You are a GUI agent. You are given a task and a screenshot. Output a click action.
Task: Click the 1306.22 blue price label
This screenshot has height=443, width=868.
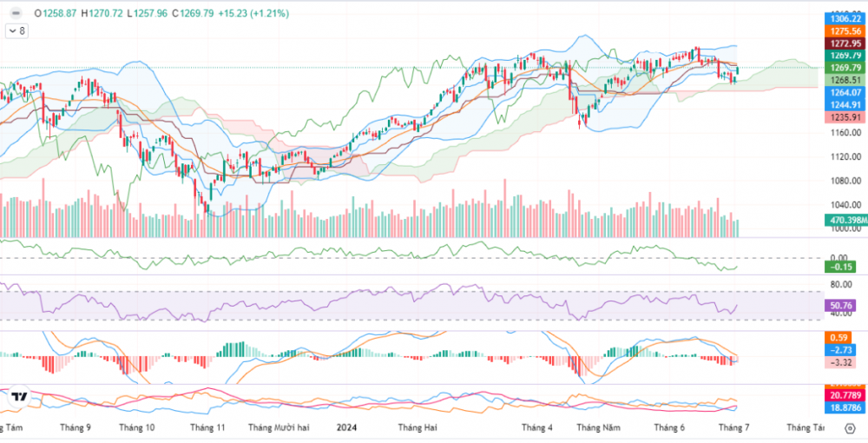(x=845, y=18)
